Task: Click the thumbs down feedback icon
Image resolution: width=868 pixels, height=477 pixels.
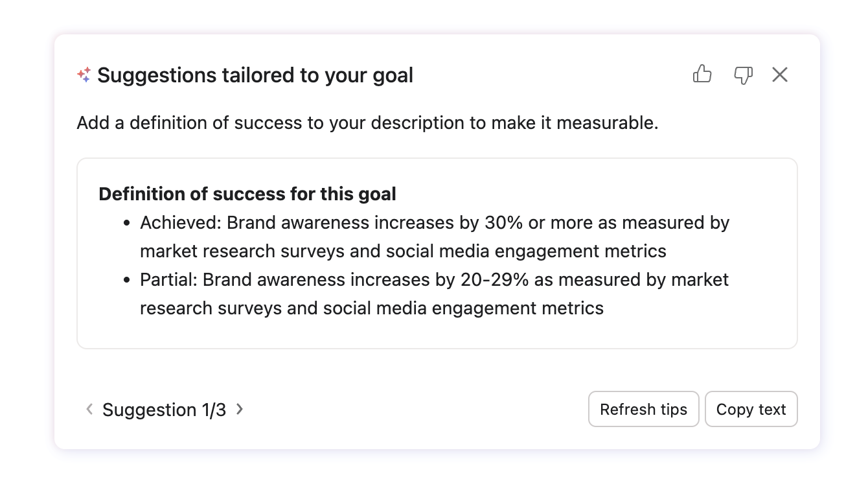Action: click(743, 75)
